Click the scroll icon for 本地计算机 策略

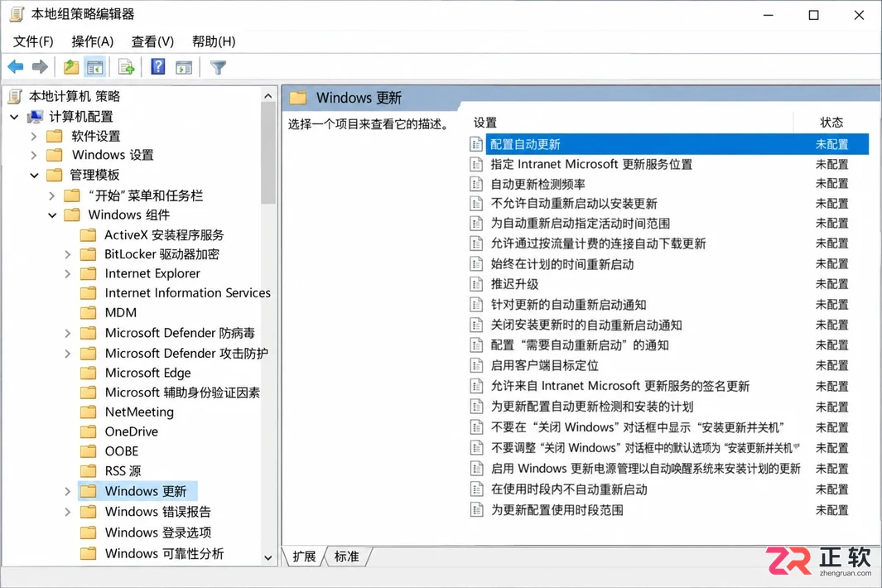coord(16,96)
